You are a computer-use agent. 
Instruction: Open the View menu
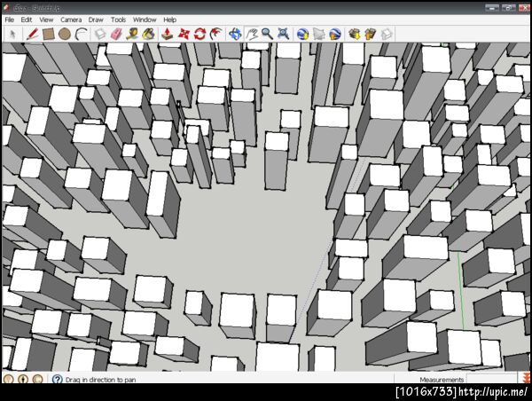pyautogui.click(x=46, y=20)
